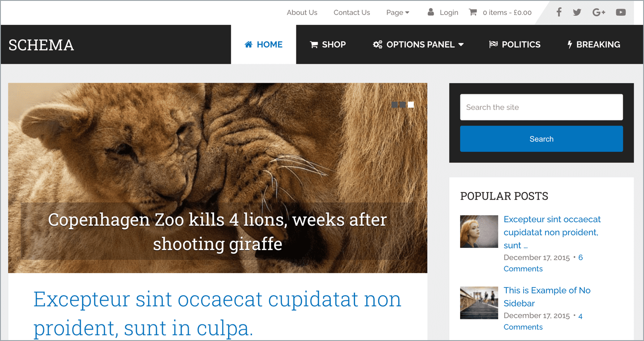Select the middle slider indicator square
This screenshot has height=341, width=644.
coord(402,104)
